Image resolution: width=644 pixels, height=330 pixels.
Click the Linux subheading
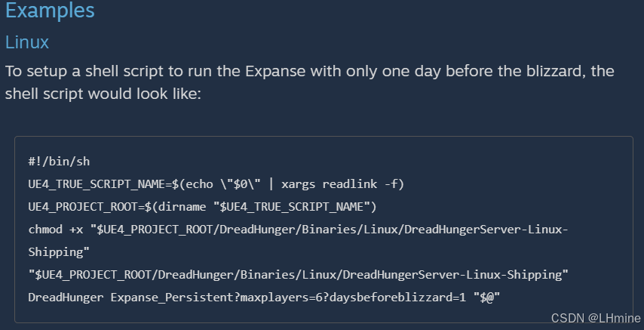26,42
